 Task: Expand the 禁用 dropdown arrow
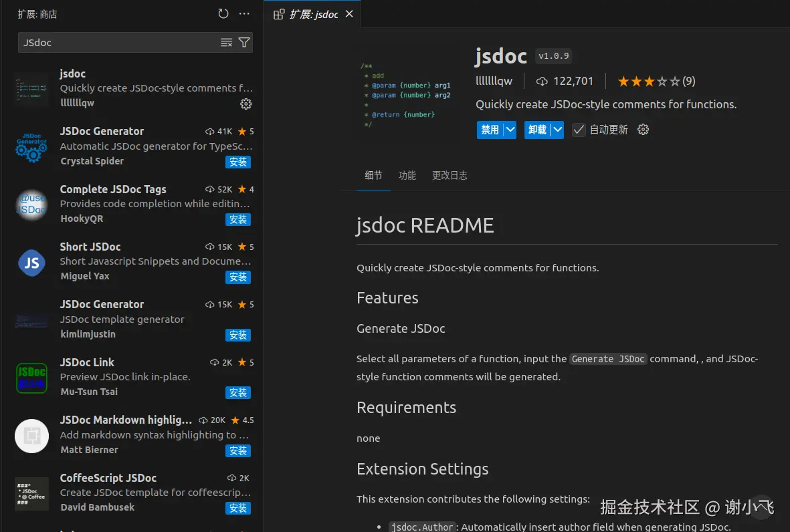[x=510, y=130]
